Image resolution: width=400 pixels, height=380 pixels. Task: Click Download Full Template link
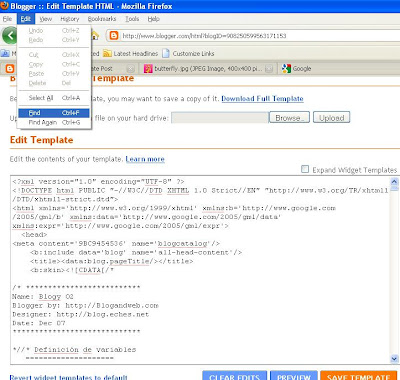[262, 99]
